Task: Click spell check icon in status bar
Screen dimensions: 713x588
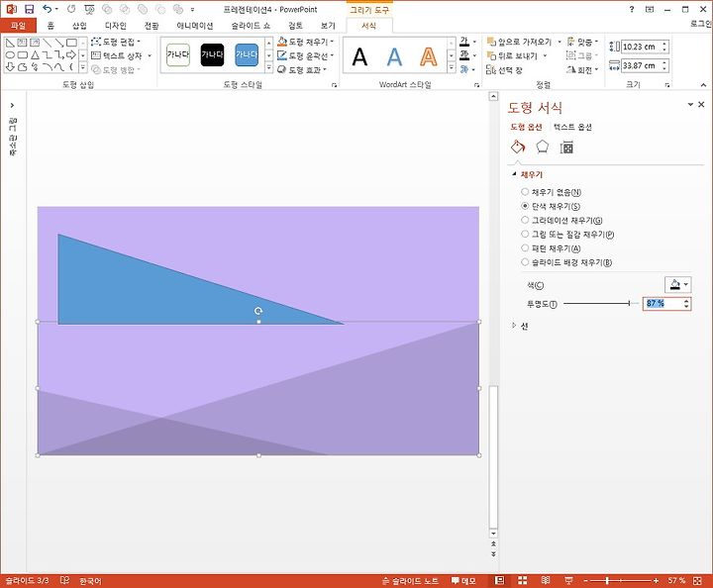Action: tap(65, 580)
